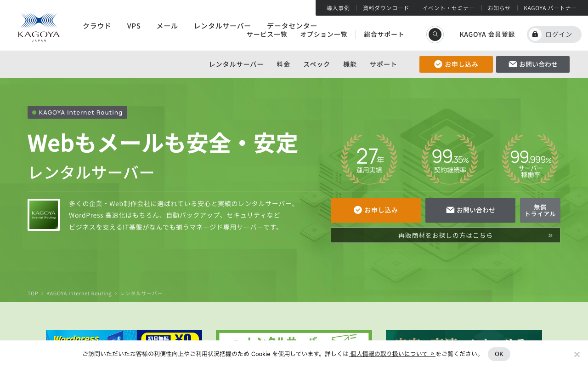
Task: Go to サービス一覧
Action: click(267, 34)
